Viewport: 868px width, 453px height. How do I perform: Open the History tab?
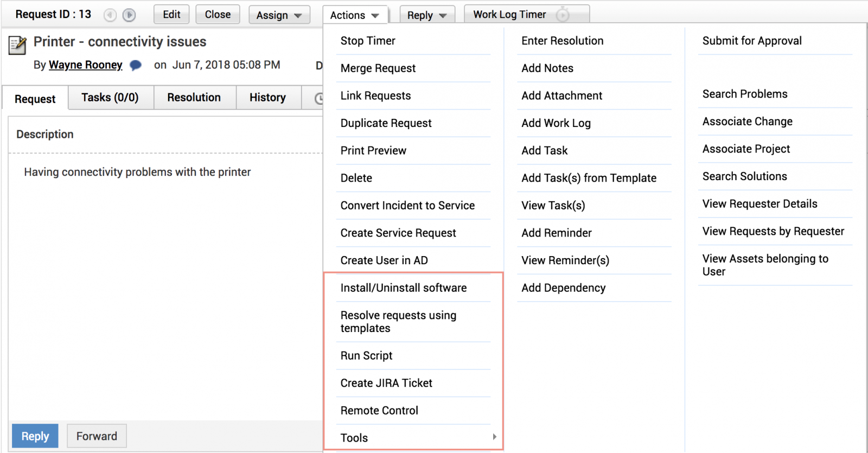[267, 98]
